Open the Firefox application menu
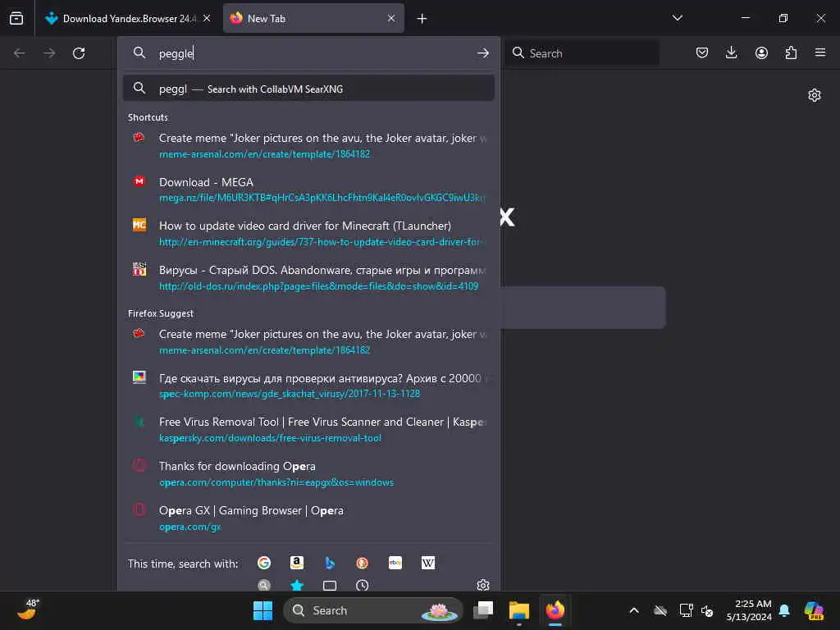This screenshot has width=840, height=630. (x=820, y=52)
